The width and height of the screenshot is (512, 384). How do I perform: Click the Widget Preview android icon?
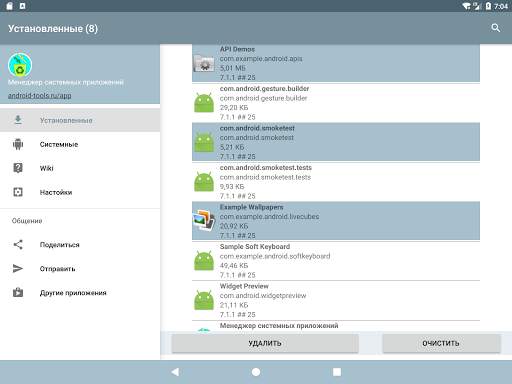pyautogui.click(x=204, y=300)
